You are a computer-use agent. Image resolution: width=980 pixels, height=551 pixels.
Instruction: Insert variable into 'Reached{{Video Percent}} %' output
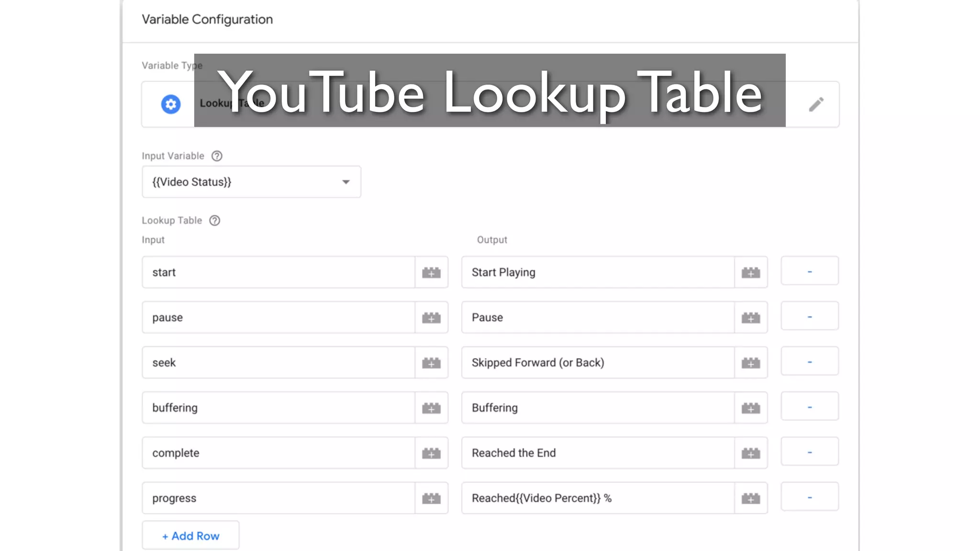click(751, 498)
